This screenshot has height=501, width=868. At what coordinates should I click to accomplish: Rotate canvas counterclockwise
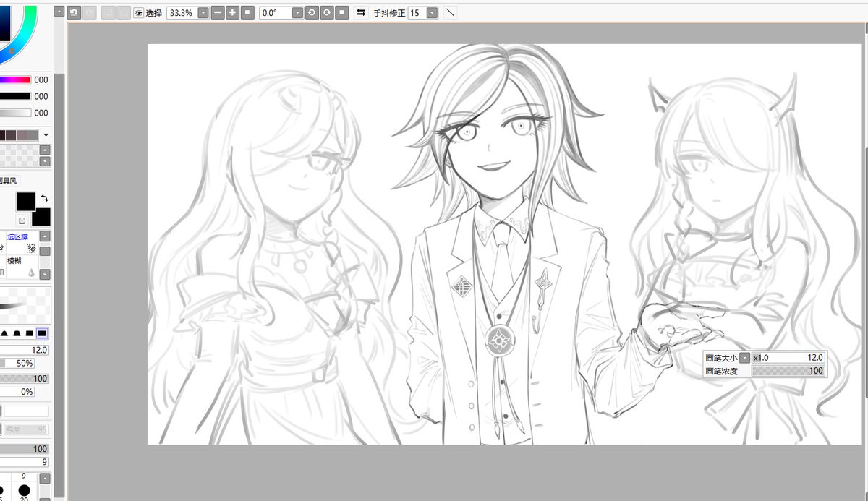click(312, 13)
